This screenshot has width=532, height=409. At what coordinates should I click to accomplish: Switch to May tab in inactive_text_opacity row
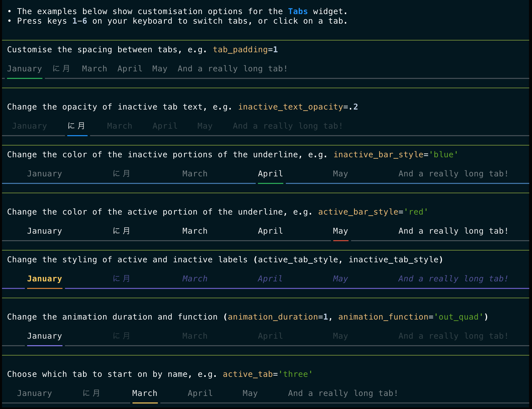[205, 126]
